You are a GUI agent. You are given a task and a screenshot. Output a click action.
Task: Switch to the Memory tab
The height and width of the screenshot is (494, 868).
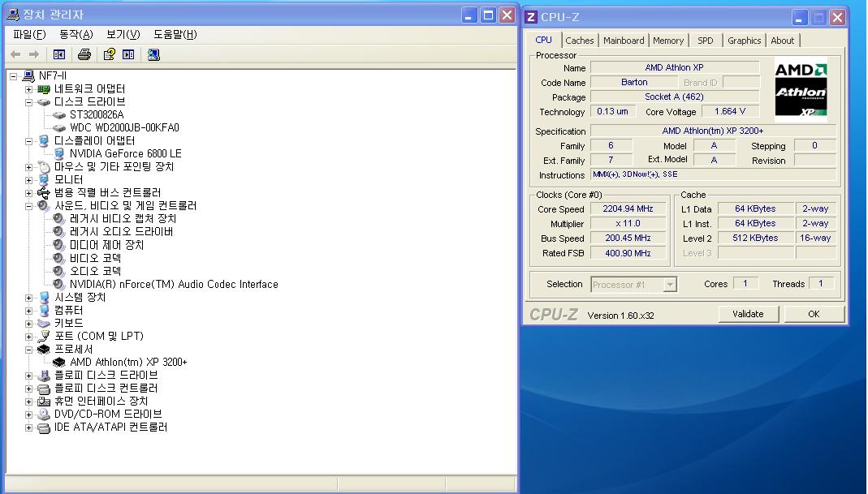[668, 41]
